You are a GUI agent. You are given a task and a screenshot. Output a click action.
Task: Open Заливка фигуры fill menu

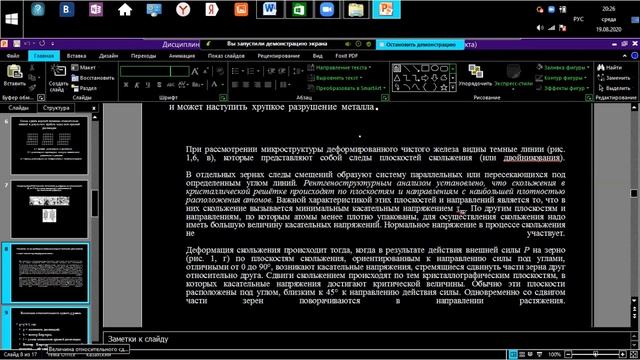pos(562,67)
